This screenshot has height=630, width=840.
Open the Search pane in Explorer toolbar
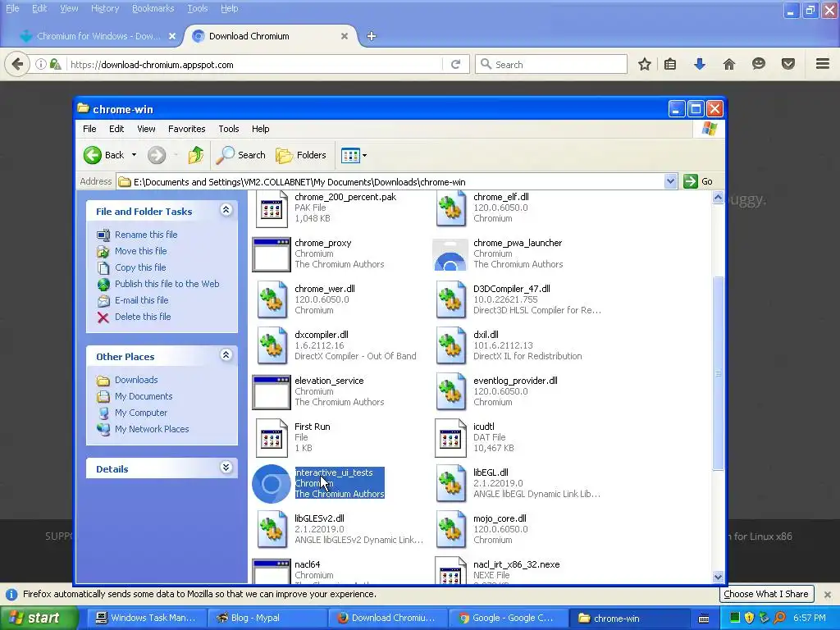click(241, 155)
